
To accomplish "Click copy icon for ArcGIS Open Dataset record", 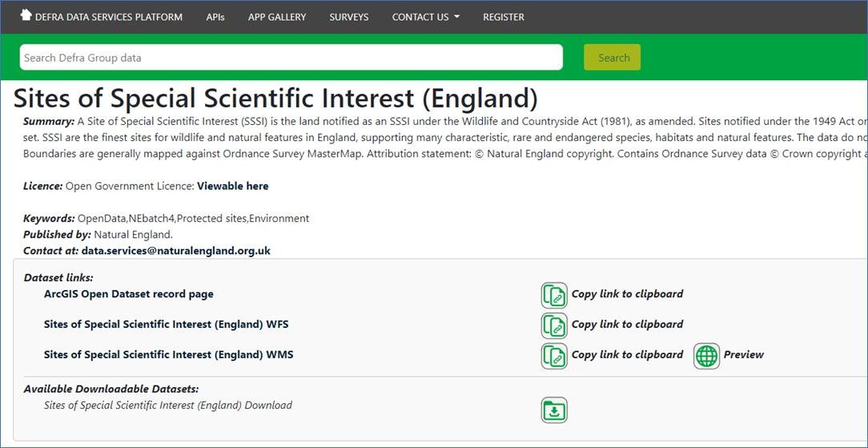I will [x=554, y=295].
